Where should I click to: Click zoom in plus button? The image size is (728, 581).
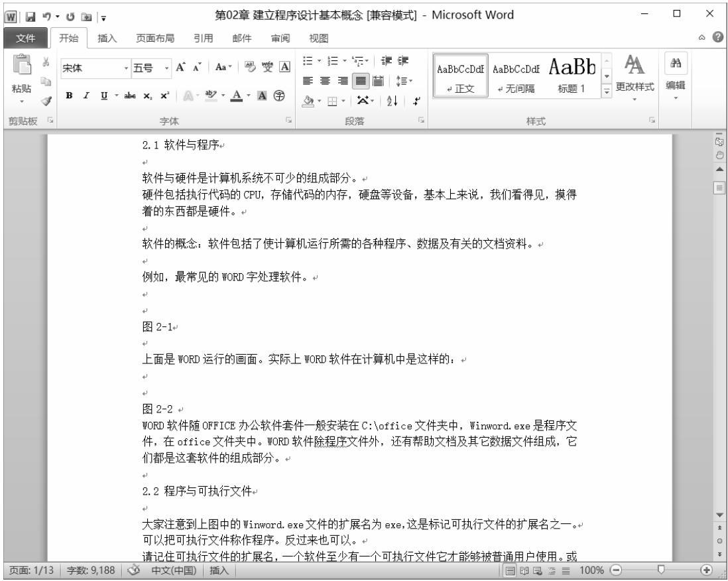(x=707, y=570)
